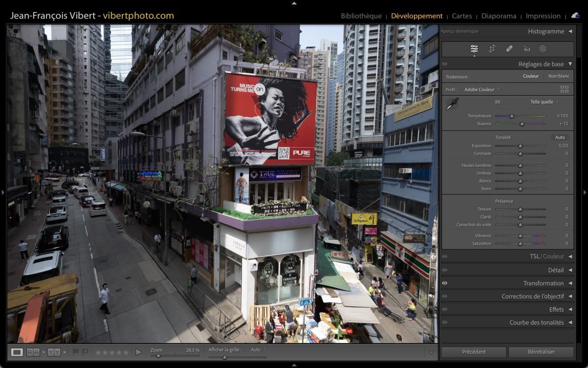Toggle visibility eye for Transformation panel
This screenshot has height=368, width=588.
(445, 283)
